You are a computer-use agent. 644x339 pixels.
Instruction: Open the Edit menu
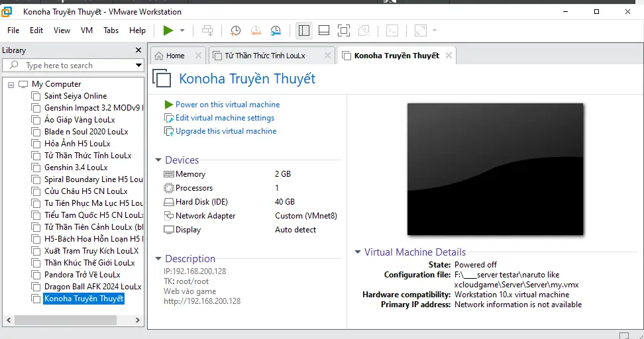pos(36,30)
